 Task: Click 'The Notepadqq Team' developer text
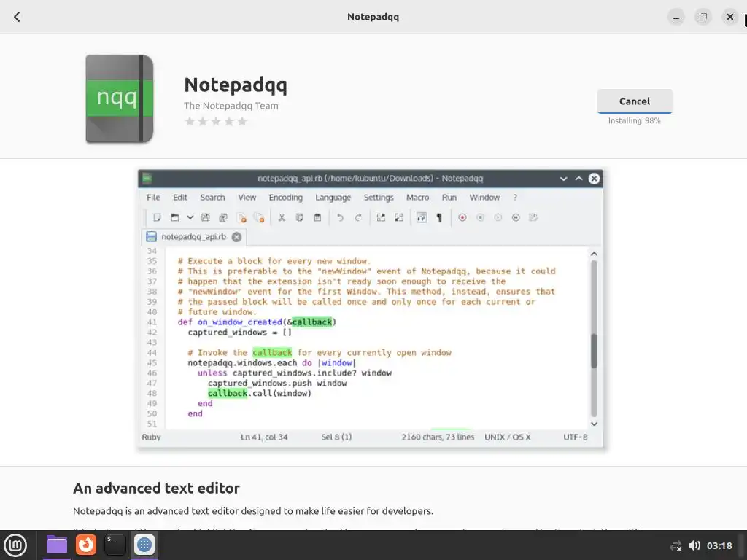(x=231, y=106)
